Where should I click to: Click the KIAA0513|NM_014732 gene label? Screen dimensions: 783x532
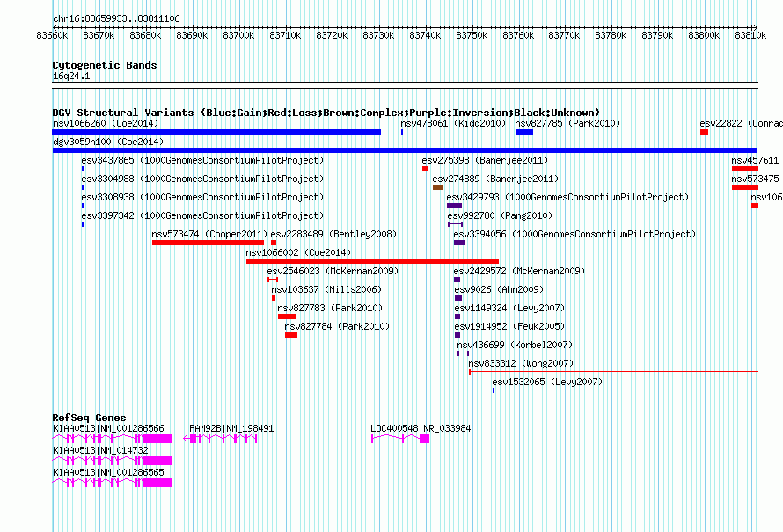pos(100,450)
